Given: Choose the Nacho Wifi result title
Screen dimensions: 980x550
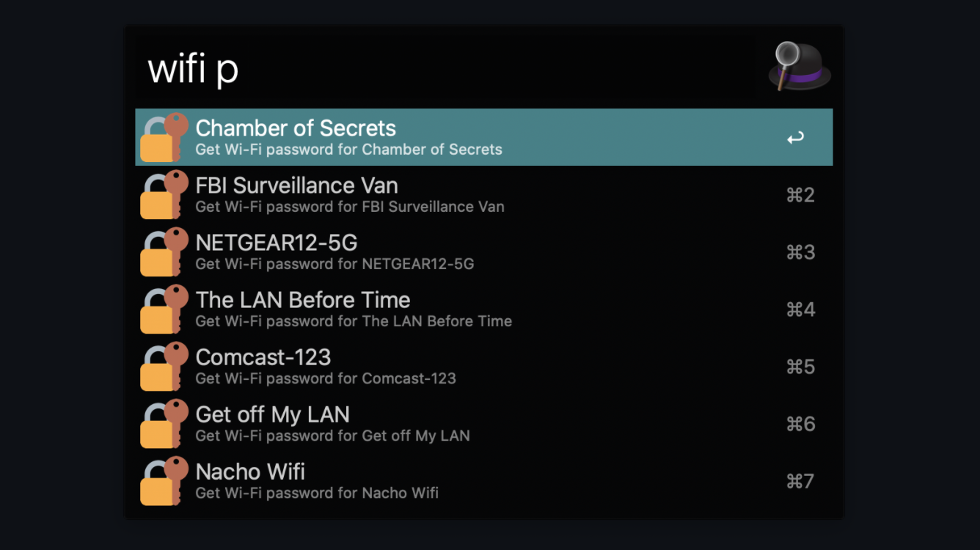Looking at the screenshot, I should (x=250, y=472).
